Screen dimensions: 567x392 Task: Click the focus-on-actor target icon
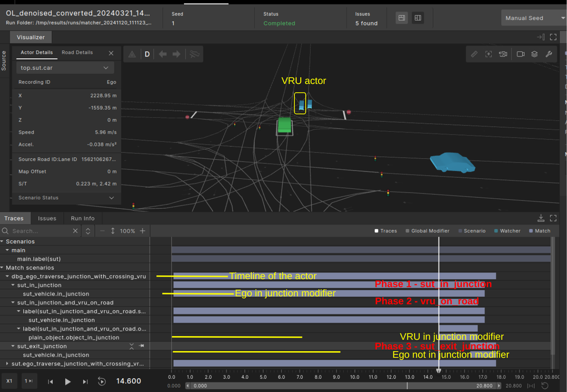coord(488,54)
